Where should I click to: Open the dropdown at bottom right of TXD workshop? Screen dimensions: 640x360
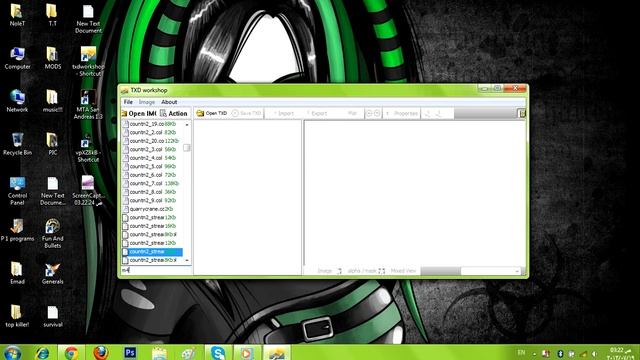pyautogui.click(x=517, y=271)
